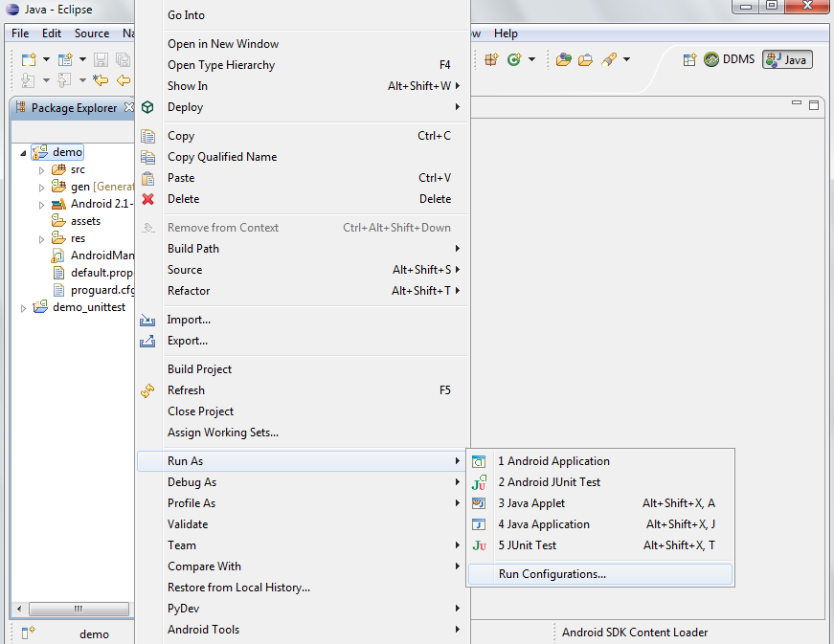
Task: Run as 1 Android Application
Action: 600,461
